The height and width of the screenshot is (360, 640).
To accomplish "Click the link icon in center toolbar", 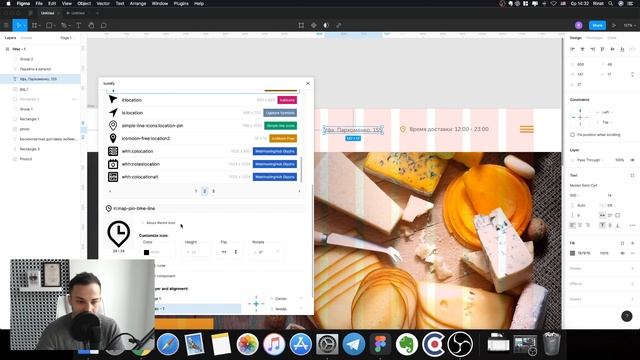I will (338, 25).
